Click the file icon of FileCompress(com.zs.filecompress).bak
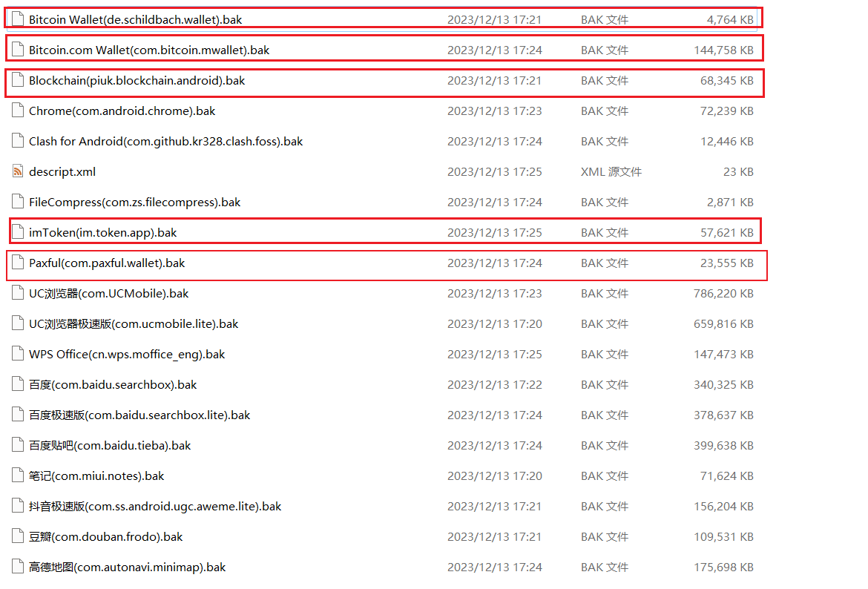Image resolution: width=868 pixels, height=589 pixels. click(x=18, y=202)
